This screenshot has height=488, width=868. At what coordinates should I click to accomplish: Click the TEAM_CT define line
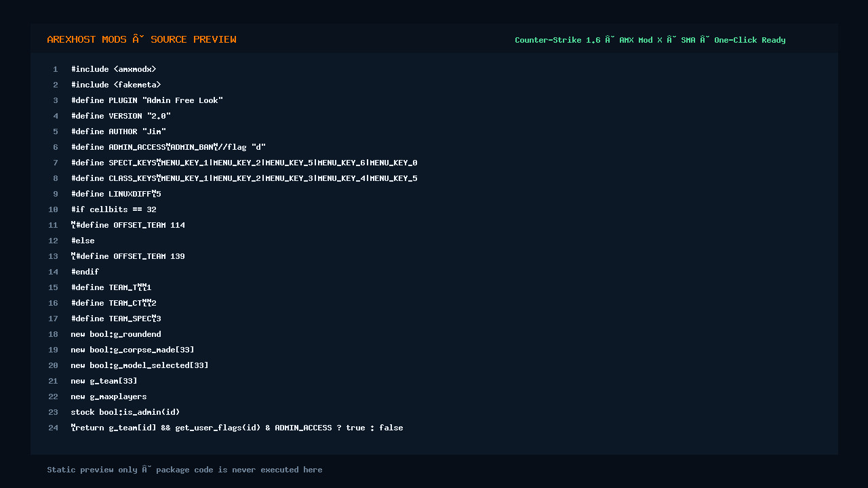(x=114, y=303)
